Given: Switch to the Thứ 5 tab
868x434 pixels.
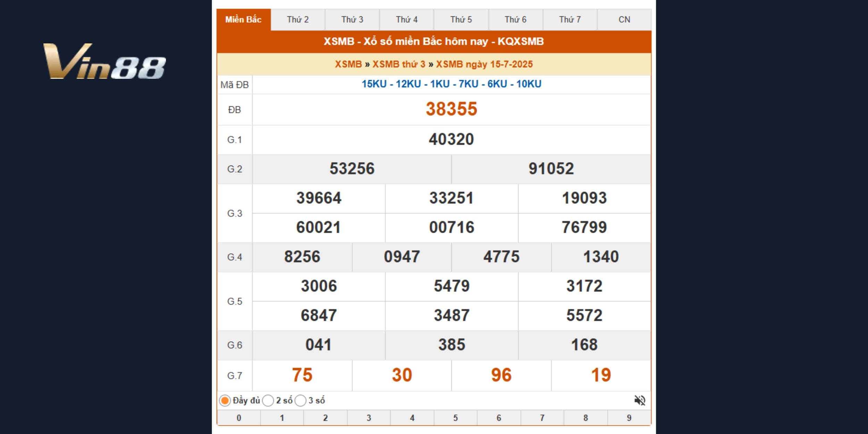Looking at the screenshot, I should pos(461,19).
